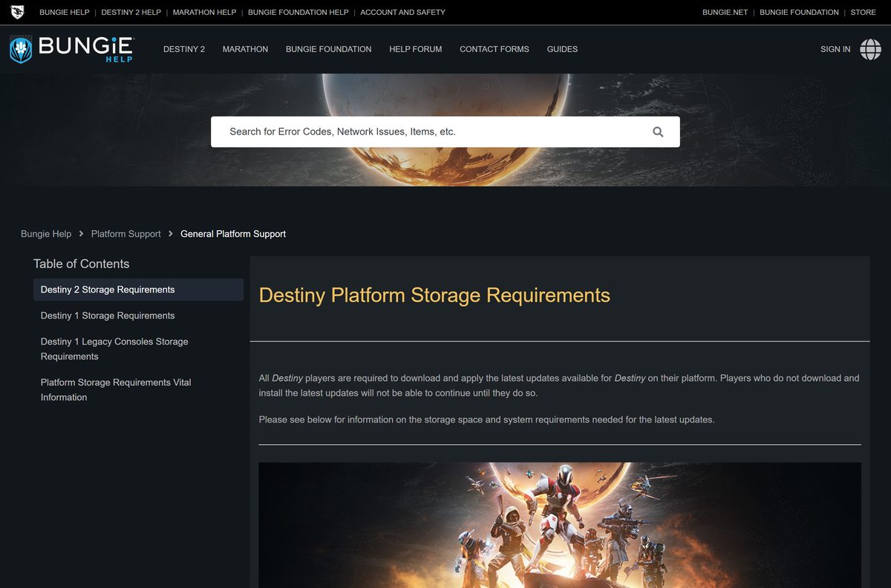The width and height of the screenshot is (891, 588).
Task: Jump to Platform Storage Requirements Vital Information
Action: [x=116, y=390]
